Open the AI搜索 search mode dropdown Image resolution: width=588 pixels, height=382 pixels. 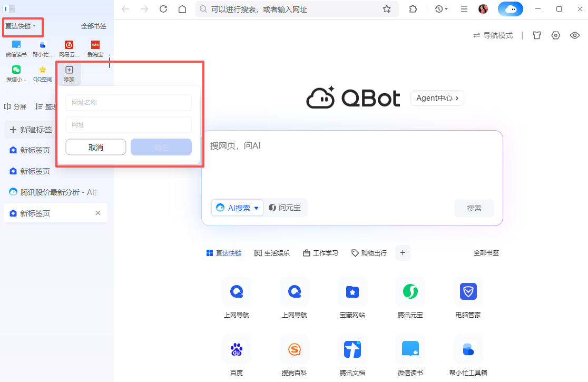(x=237, y=208)
